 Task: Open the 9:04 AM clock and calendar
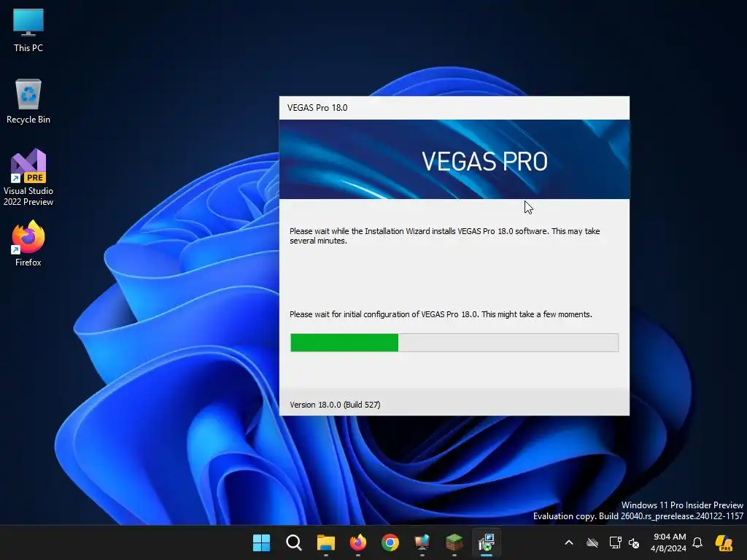tap(669, 542)
